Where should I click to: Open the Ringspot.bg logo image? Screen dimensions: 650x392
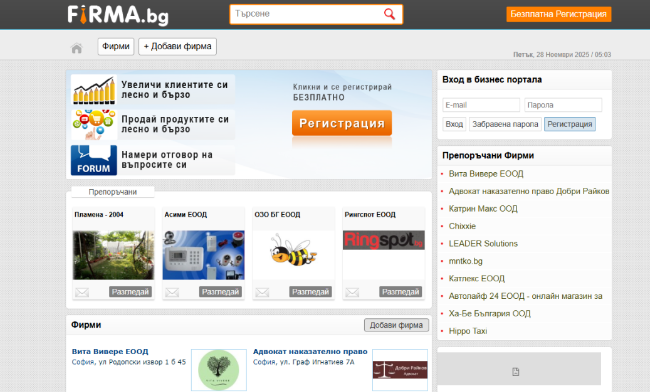383,240
